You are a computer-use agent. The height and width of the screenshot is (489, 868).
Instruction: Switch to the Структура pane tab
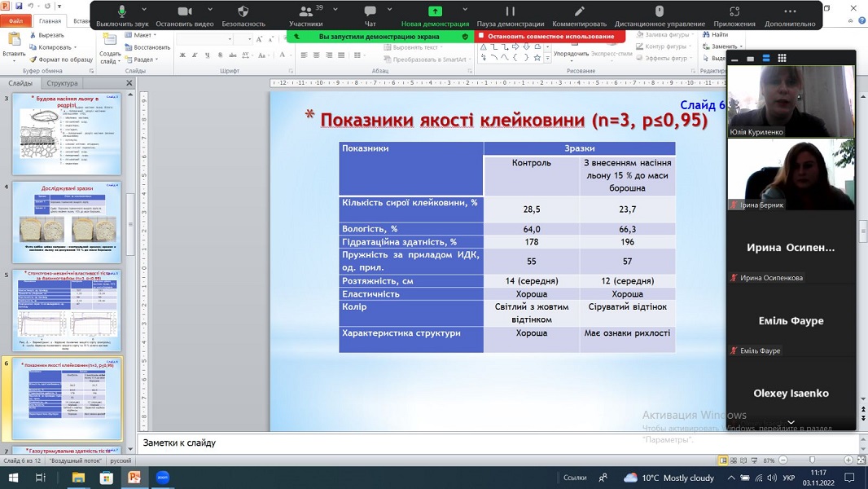62,83
